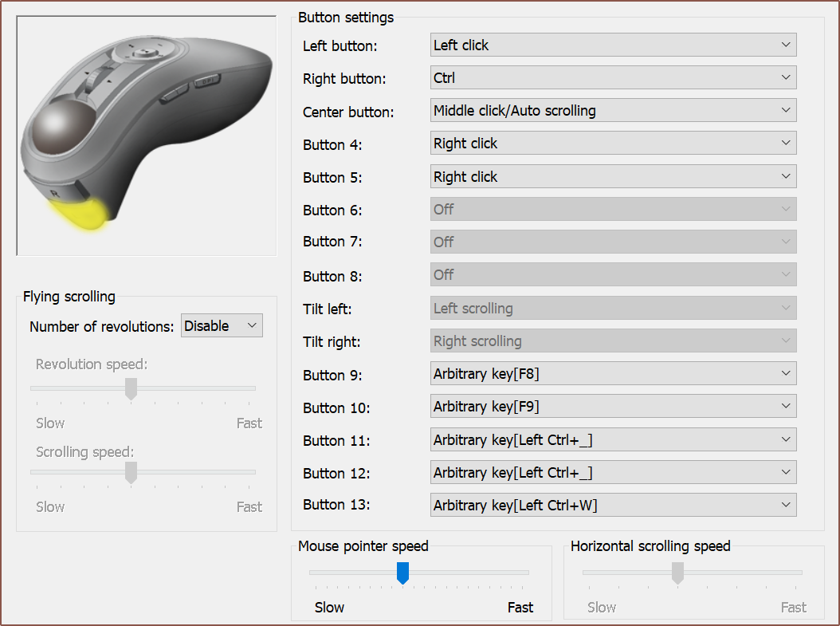Expand the Right button Ctrl dropdown
The image size is (840, 626).
tap(612, 78)
